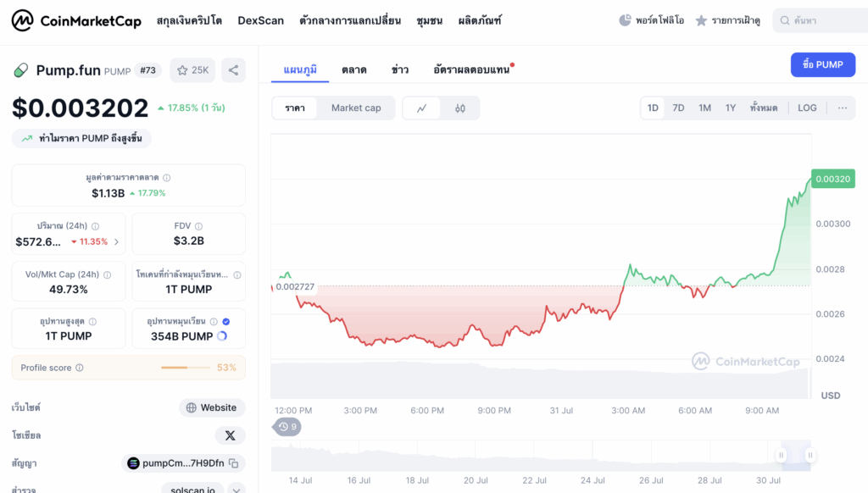Open the ข่าว tab

click(400, 69)
